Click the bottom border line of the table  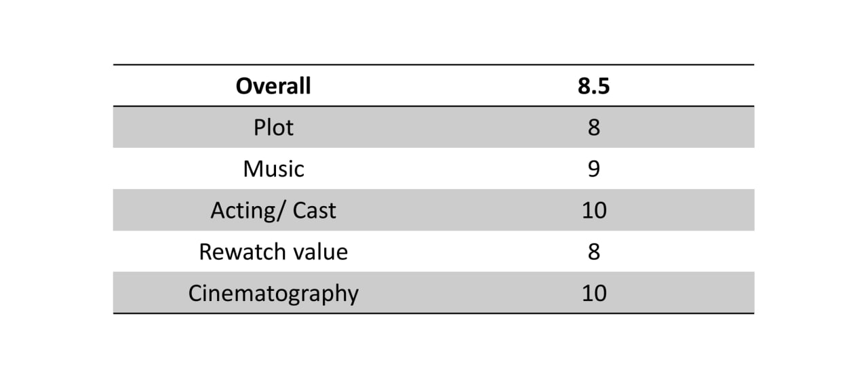(x=433, y=313)
